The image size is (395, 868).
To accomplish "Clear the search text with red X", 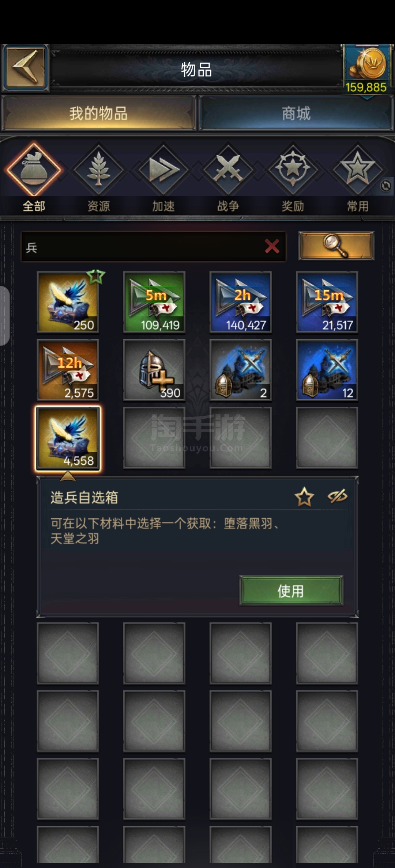I will click(272, 246).
